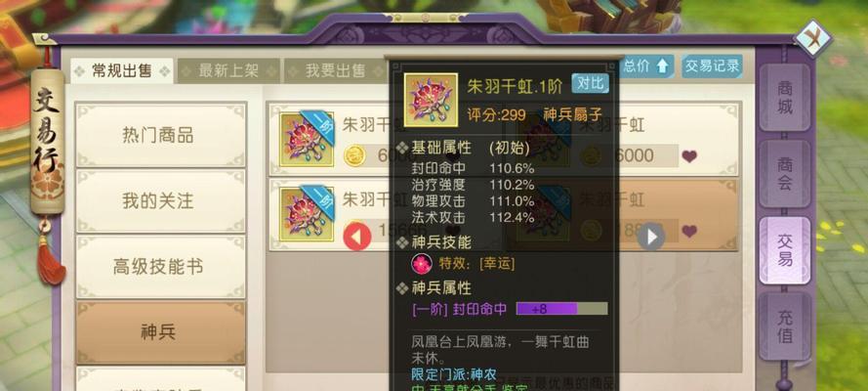Toggle the heart on the bottom-right listing
This screenshot has width=868, height=391.
[x=689, y=231]
